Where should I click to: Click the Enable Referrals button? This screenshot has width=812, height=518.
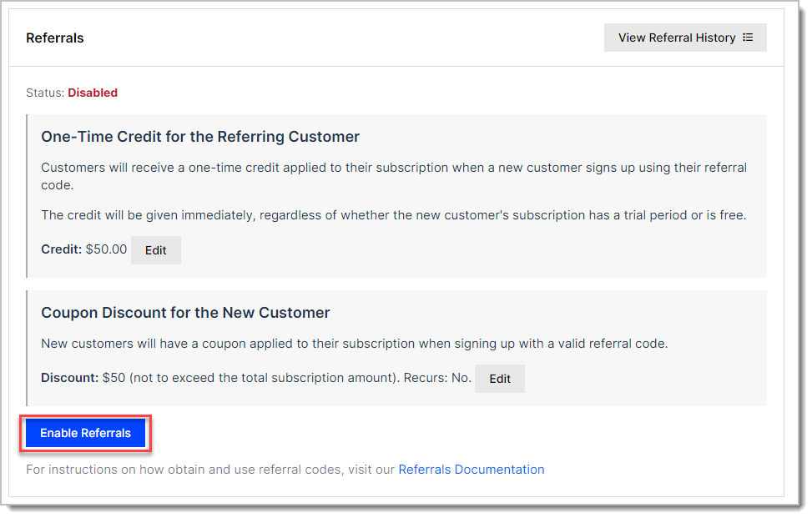coord(85,433)
